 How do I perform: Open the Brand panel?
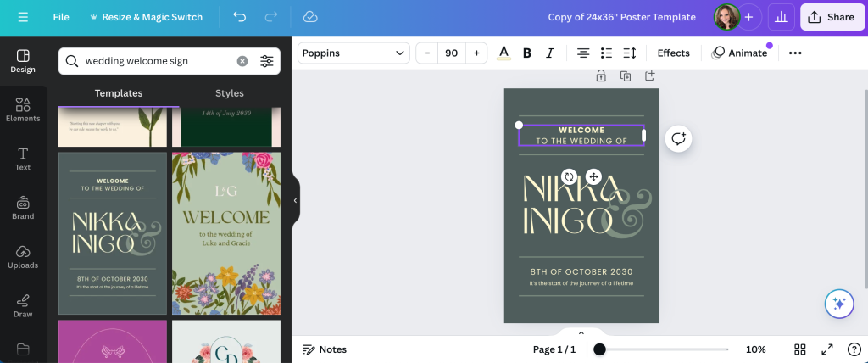tap(23, 208)
